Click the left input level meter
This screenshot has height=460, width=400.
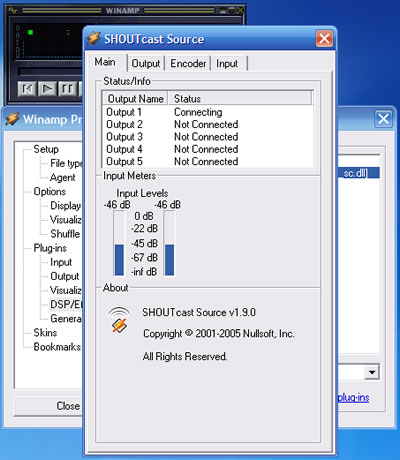pyautogui.click(x=119, y=244)
